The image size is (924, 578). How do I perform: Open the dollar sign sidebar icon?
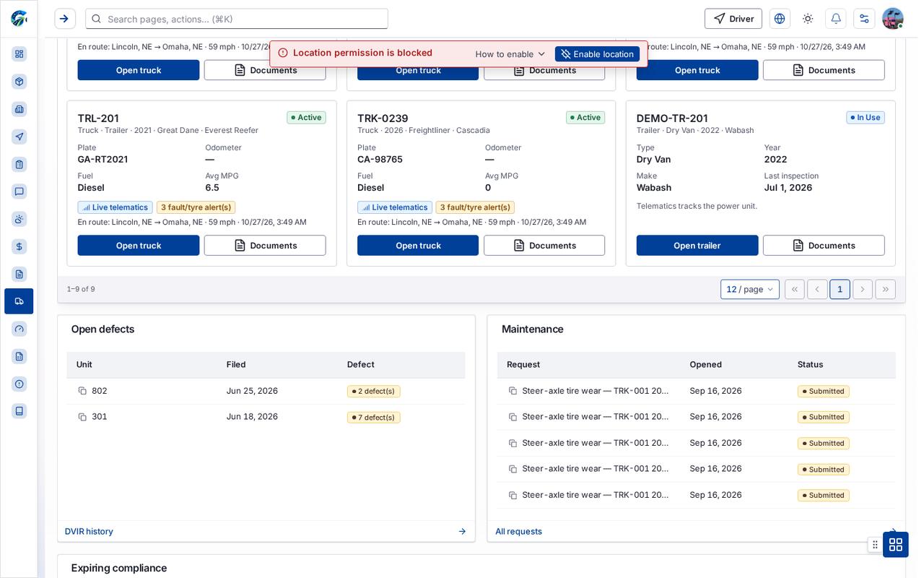point(19,246)
